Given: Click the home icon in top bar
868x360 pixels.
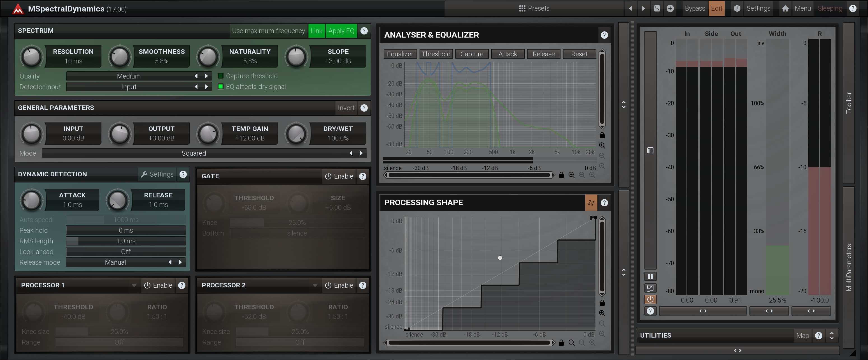Looking at the screenshot, I should (785, 8).
